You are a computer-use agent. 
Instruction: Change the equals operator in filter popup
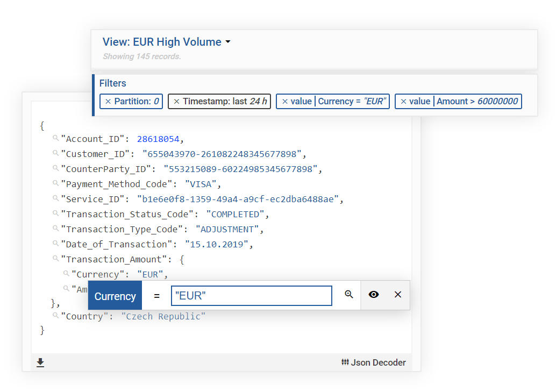pyautogui.click(x=156, y=296)
